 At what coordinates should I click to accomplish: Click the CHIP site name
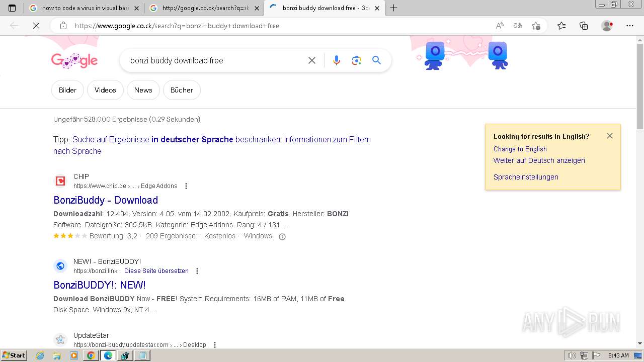coord(81,176)
